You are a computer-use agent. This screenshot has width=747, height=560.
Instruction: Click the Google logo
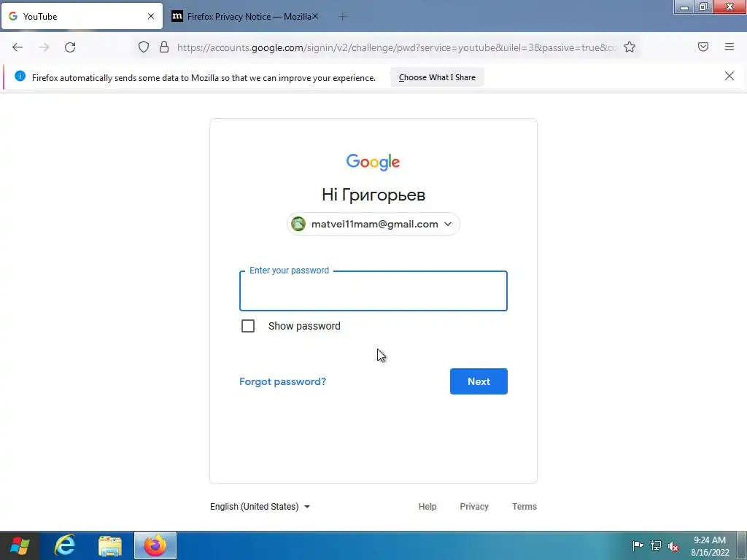pos(373,162)
